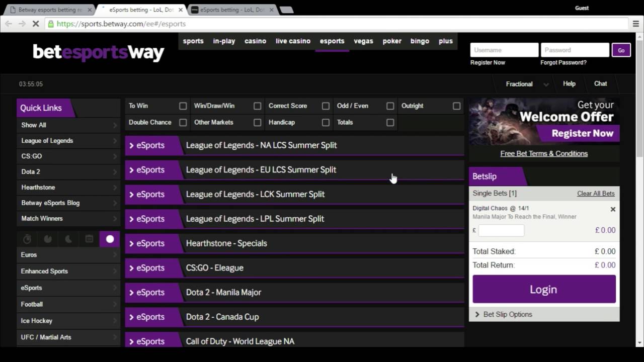Expand League of Legends - NA LCS Summer Split
Screen dimensions: 644x362
[x=294, y=145]
